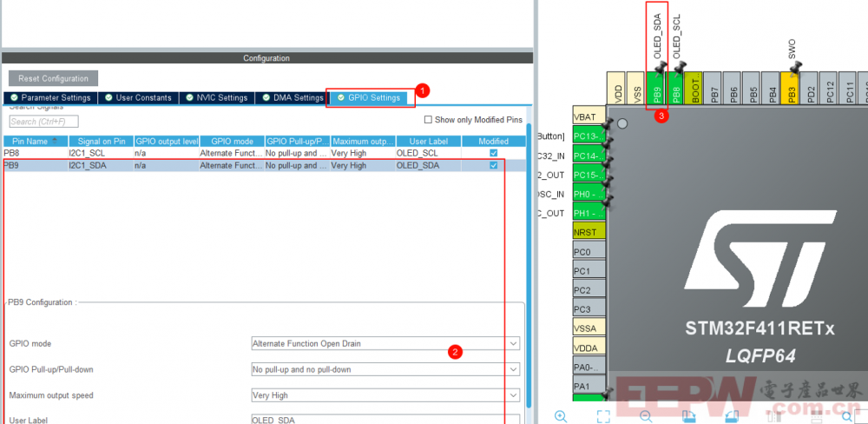Image resolution: width=868 pixels, height=424 pixels.
Task: Select the GPIO Settings tab
Action: pyautogui.click(x=369, y=98)
